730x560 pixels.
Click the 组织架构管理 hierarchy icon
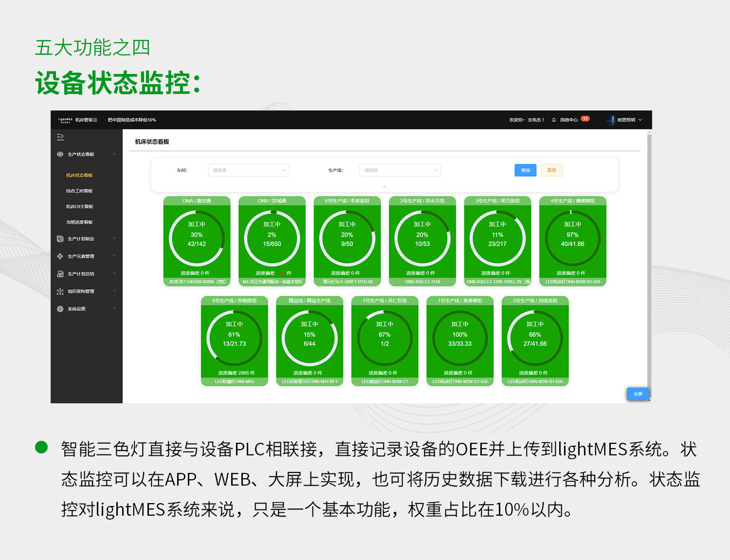pyautogui.click(x=60, y=291)
